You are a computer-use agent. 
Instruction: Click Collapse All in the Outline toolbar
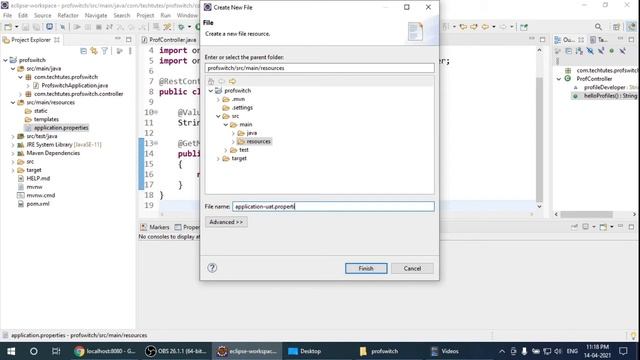click(x=568, y=51)
